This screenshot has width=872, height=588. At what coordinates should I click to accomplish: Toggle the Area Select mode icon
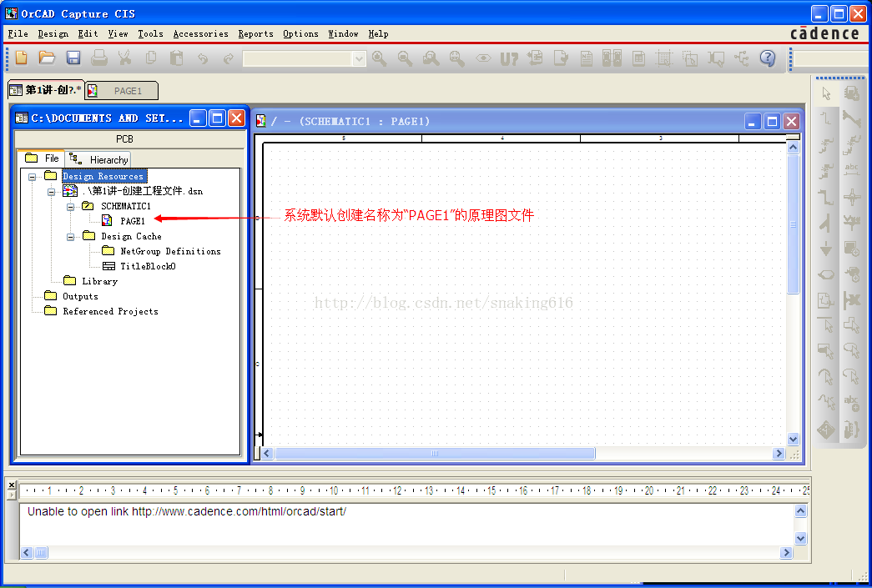(689, 58)
